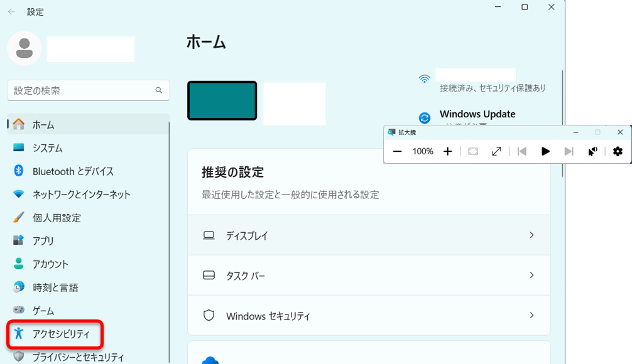Select ゲーム in the sidebar

[x=43, y=311]
